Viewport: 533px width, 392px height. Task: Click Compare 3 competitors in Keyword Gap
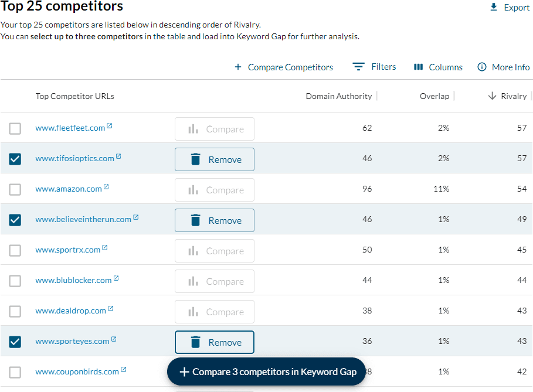coord(266,371)
